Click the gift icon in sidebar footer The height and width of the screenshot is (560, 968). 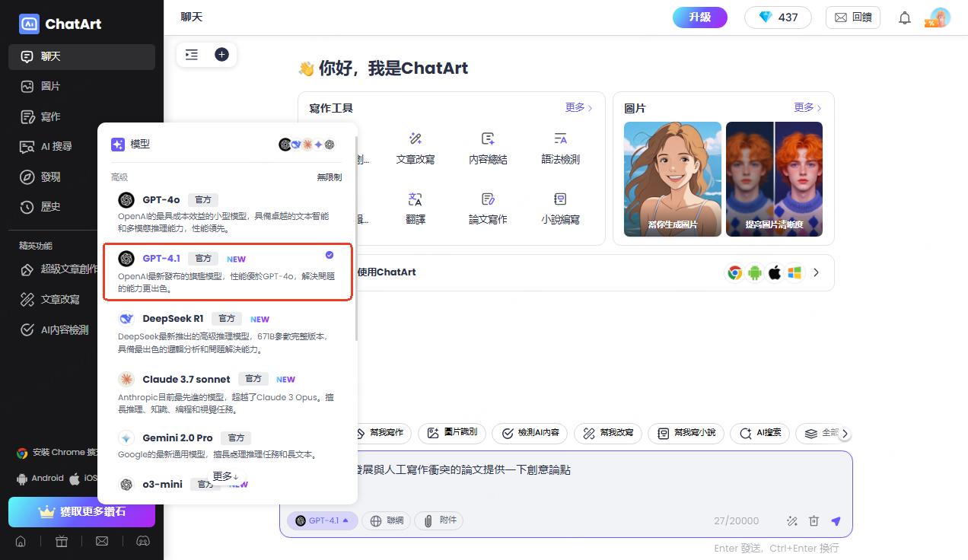click(x=61, y=541)
